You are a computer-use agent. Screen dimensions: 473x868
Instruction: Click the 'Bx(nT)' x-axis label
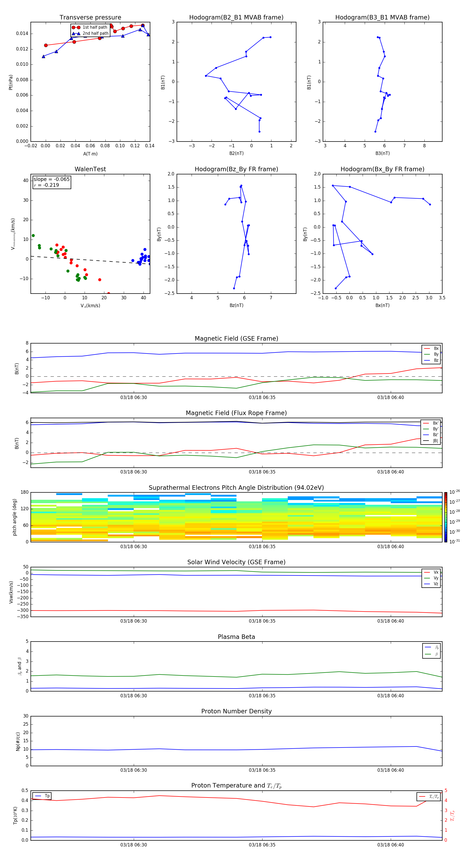[382, 305]
